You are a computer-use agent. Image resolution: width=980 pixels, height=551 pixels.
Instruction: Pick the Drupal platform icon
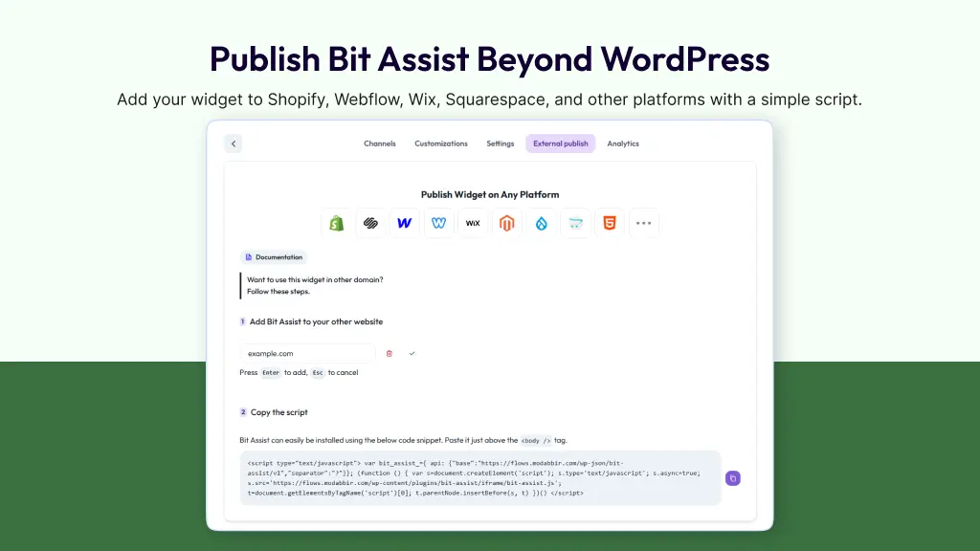pyautogui.click(x=542, y=223)
